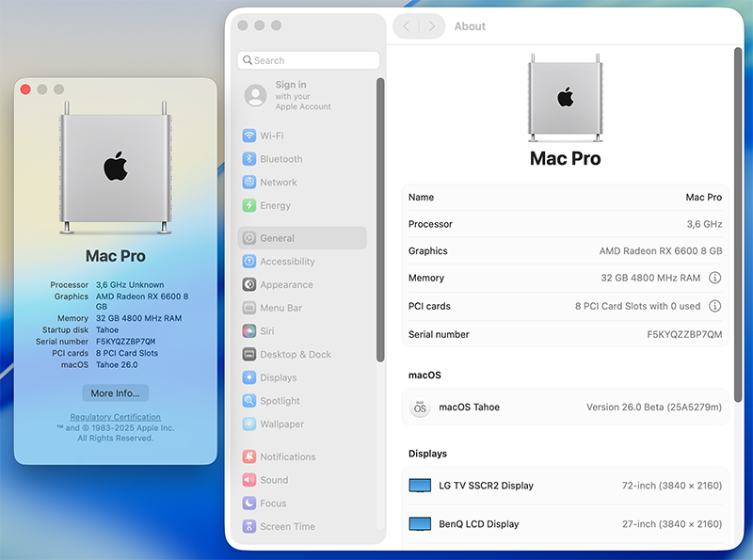Click '32 GB 4800 MHz RAM' in Settings
This screenshot has width=753, height=560.
click(x=650, y=278)
